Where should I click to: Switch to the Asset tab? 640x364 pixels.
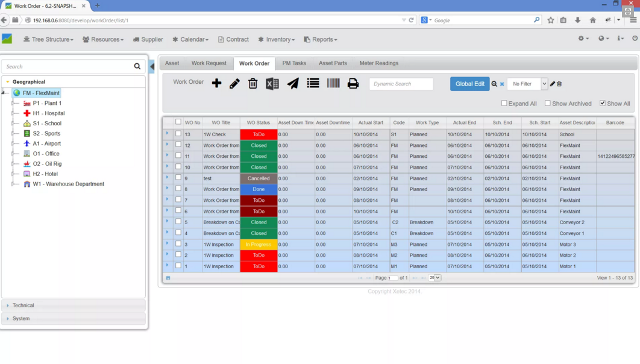172,63
